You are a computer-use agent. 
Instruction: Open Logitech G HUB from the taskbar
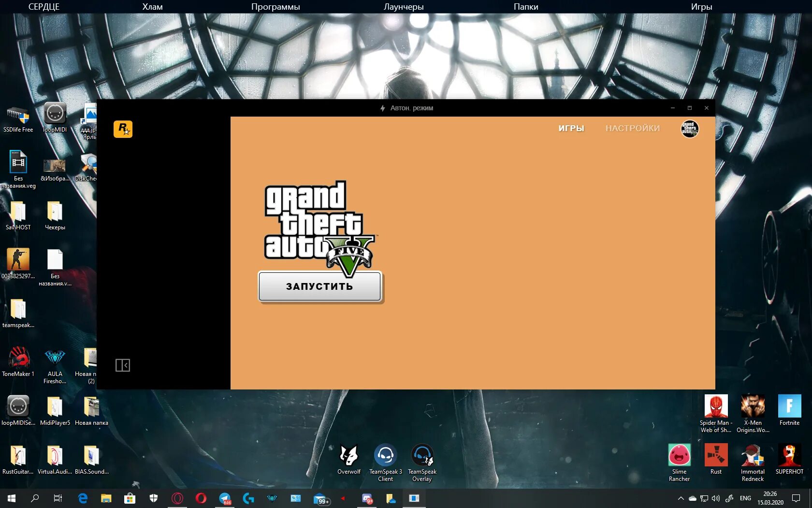pos(248,498)
